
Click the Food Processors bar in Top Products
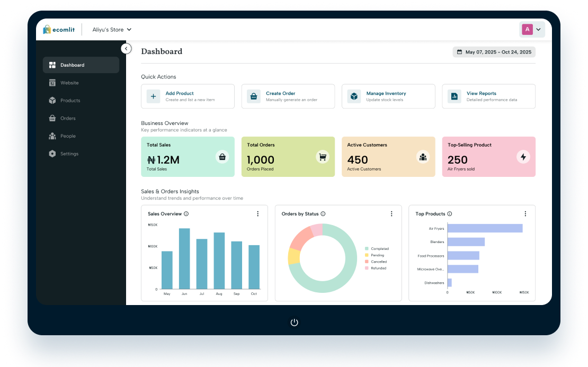pyautogui.click(x=464, y=256)
